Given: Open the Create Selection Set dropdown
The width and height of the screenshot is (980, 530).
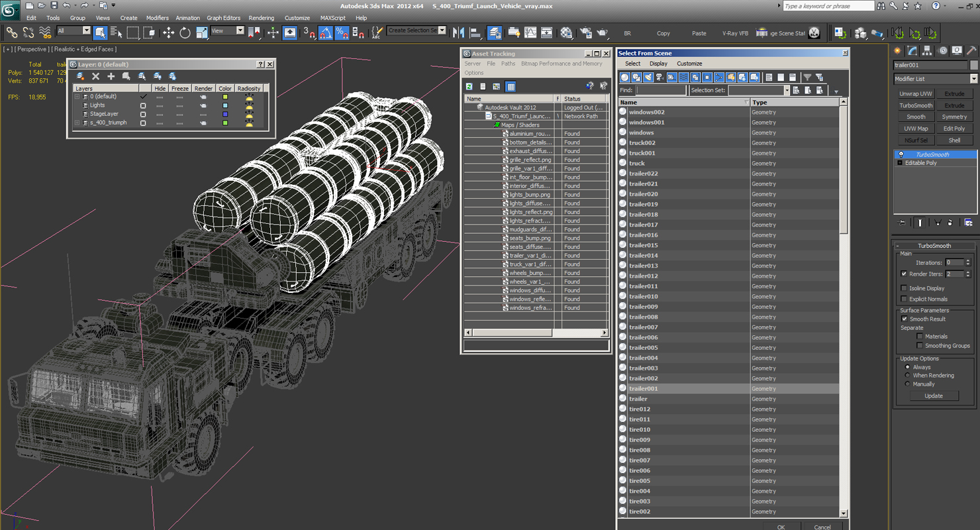Looking at the screenshot, I should [416, 30].
